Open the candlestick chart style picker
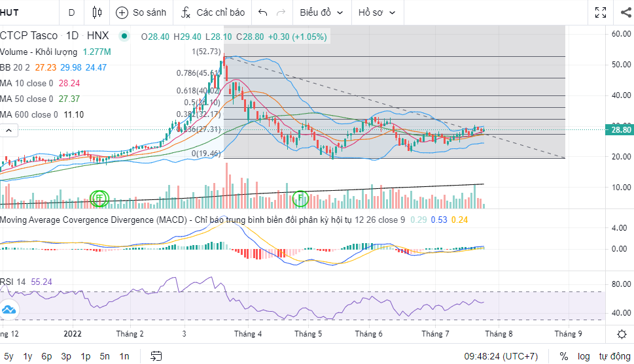Viewport: 634px width, 364px height. pos(97,12)
